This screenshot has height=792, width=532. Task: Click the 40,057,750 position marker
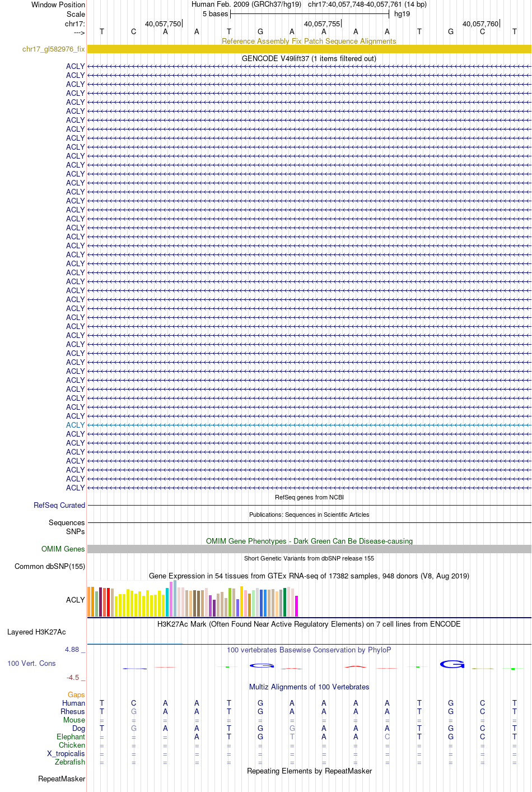click(x=164, y=24)
